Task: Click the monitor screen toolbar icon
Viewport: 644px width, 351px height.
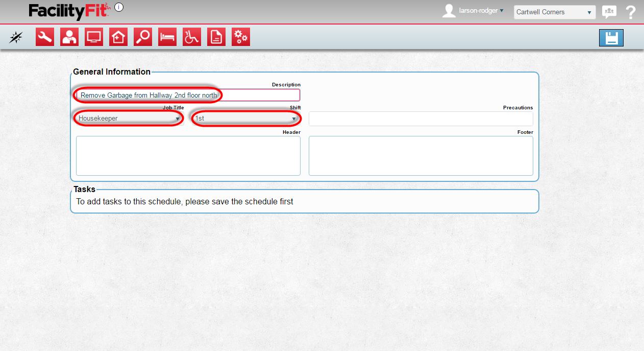Action: [94, 37]
